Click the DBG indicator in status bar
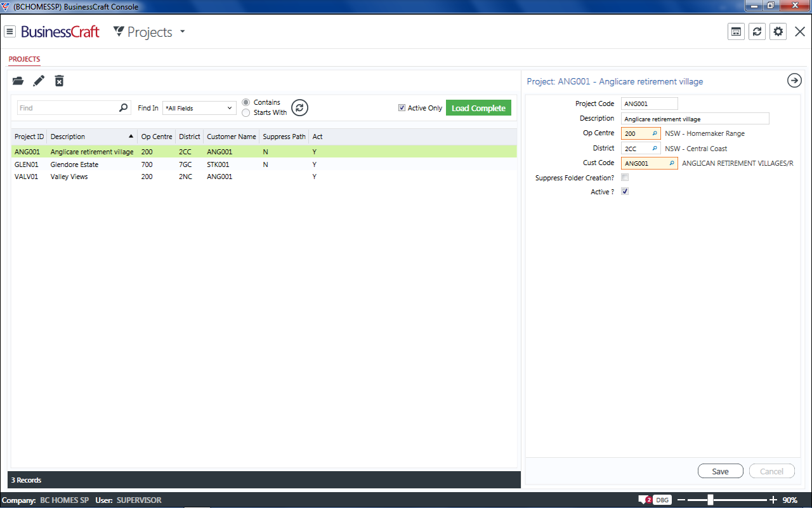This screenshot has width=812, height=508. (x=662, y=500)
